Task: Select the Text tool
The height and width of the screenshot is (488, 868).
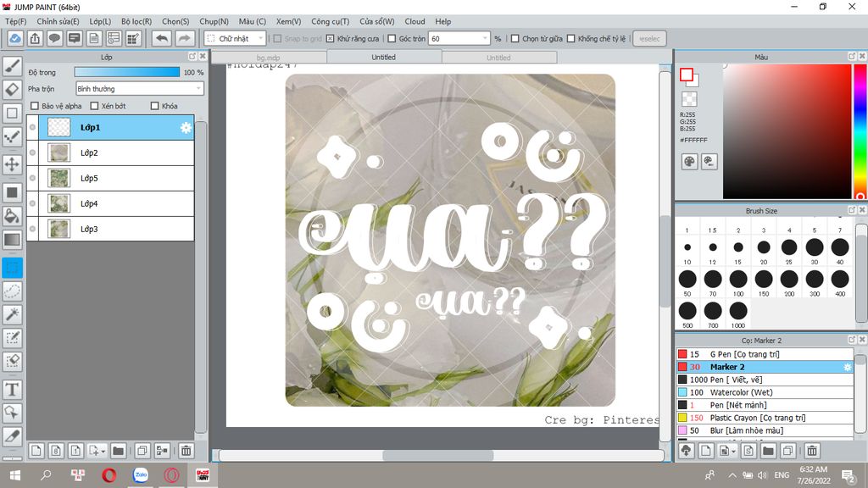Action: pos(12,390)
